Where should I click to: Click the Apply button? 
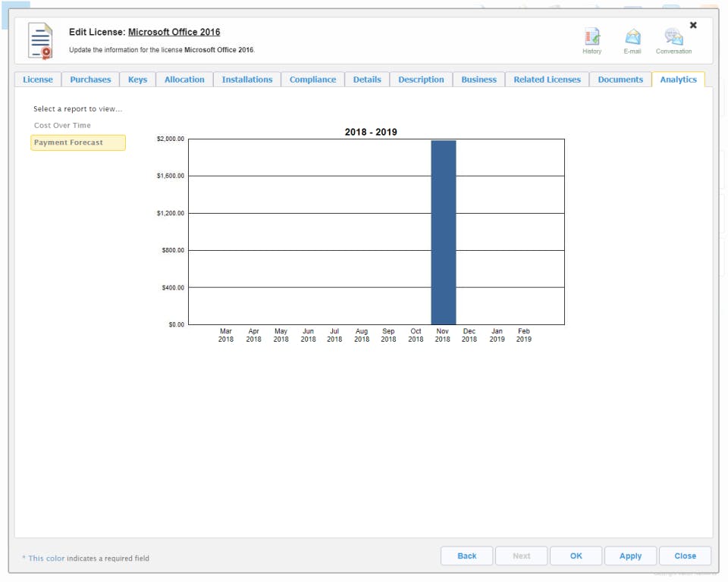point(630,555)
